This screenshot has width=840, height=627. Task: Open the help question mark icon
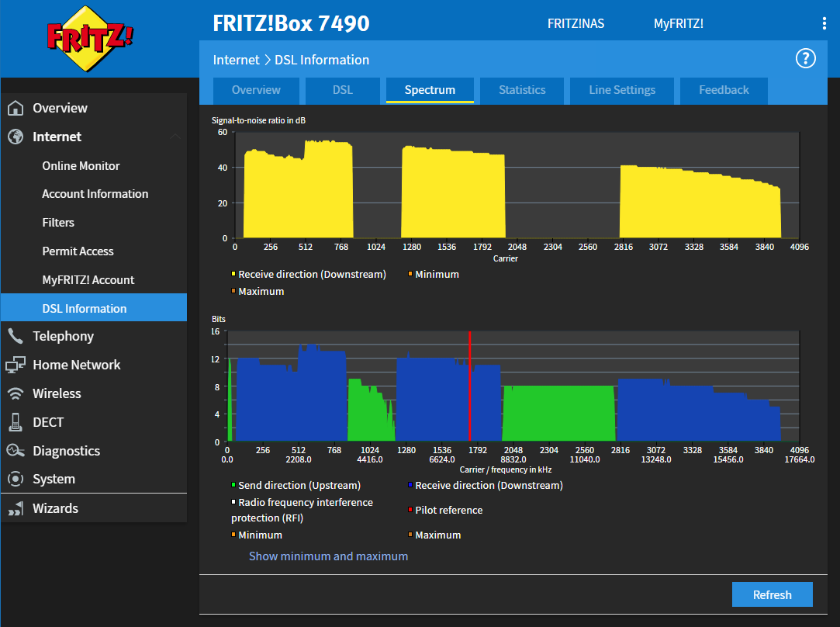(x=805, y=58)
